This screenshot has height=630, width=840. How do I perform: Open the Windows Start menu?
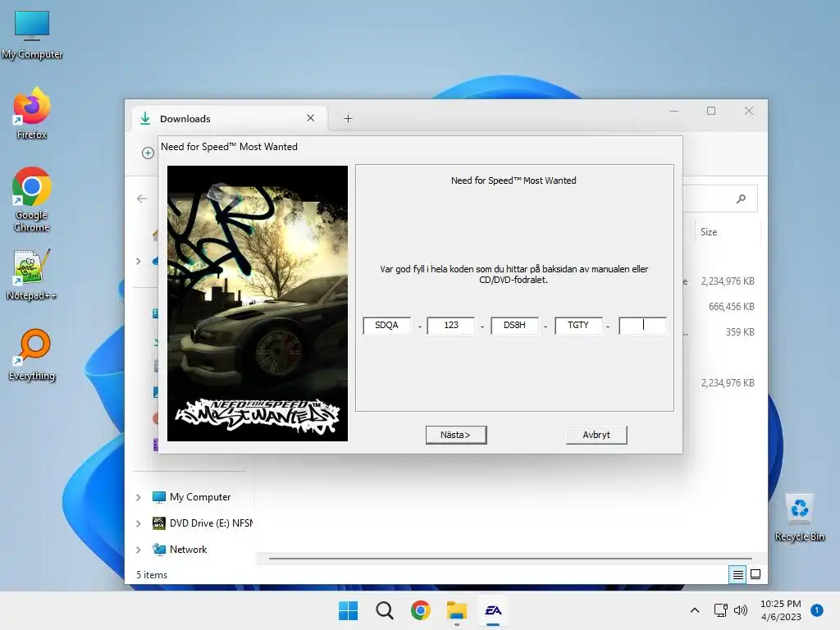click(x=348, y=610)
